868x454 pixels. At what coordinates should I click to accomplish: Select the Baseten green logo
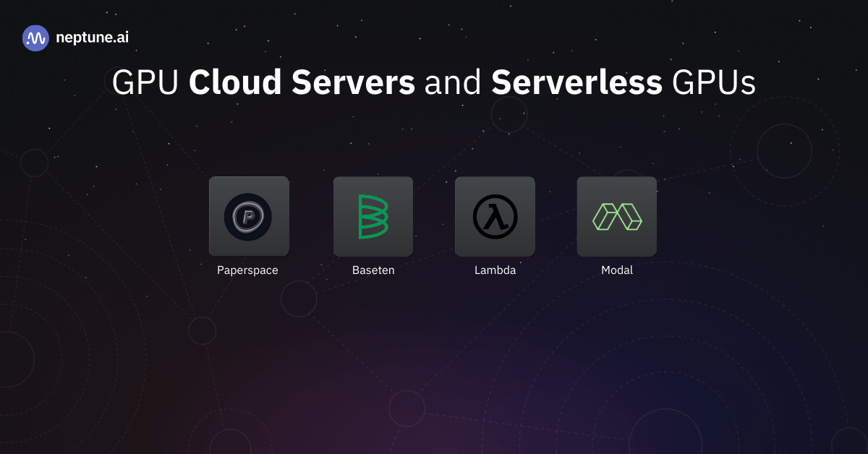point(373,216)
